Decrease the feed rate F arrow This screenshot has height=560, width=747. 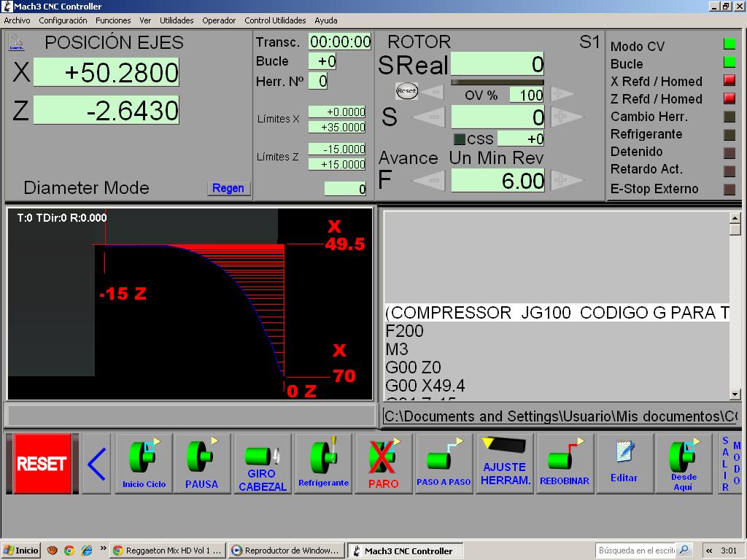coord(433,180)
